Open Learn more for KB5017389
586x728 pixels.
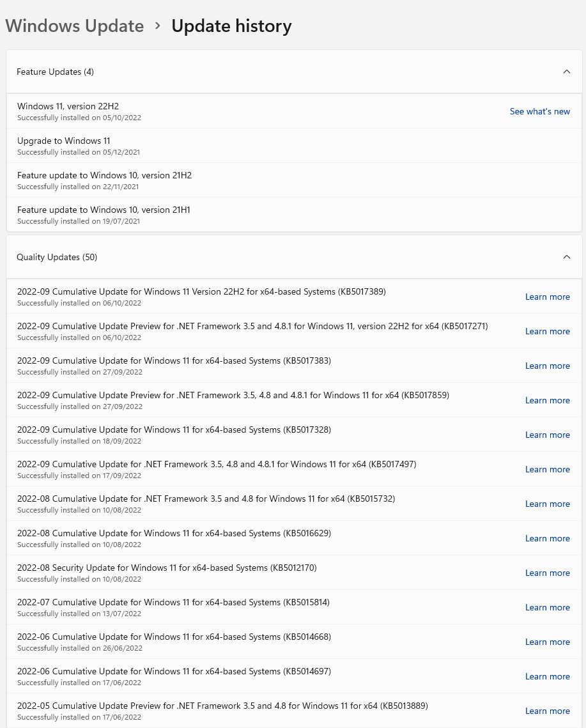[x=547, y=296]
